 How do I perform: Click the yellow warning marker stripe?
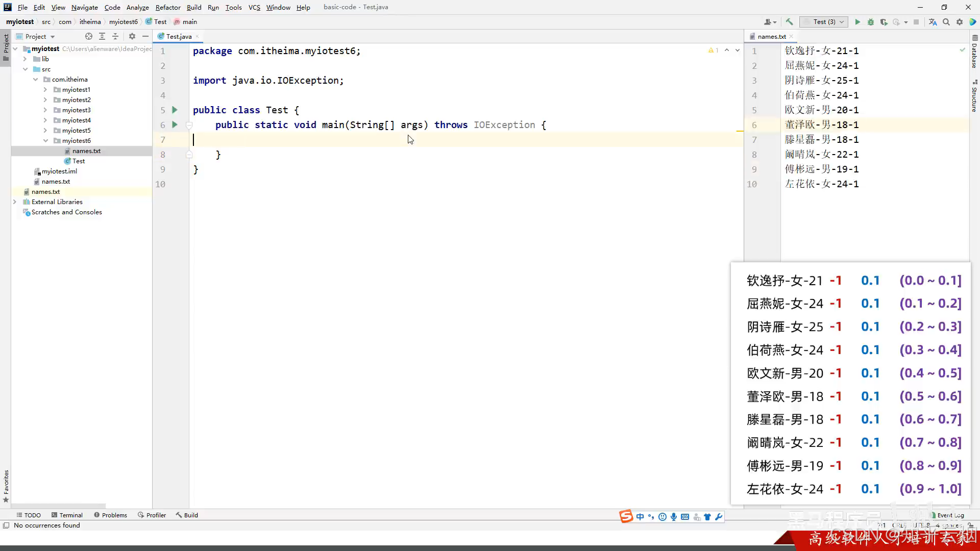coord(740,131)
